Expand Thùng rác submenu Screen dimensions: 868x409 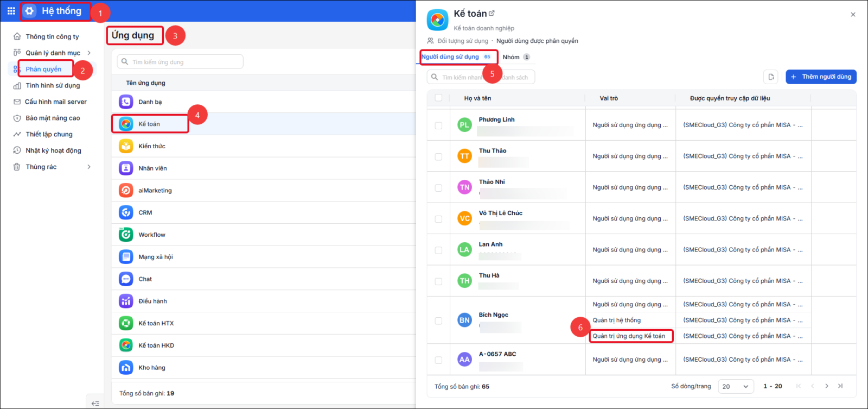click(x=89, y=167)
